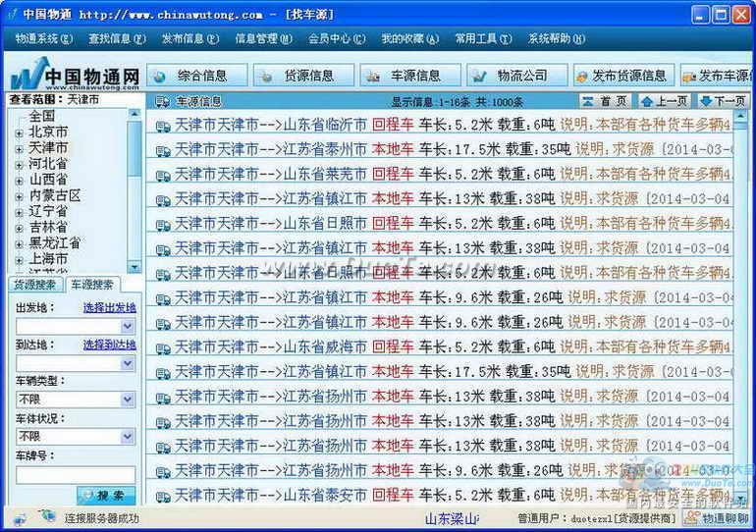Open the 天津市-->山东省莱芜市 listing
Image resolution: width=756 pixels, height=532 pixels.
point(271,174)
